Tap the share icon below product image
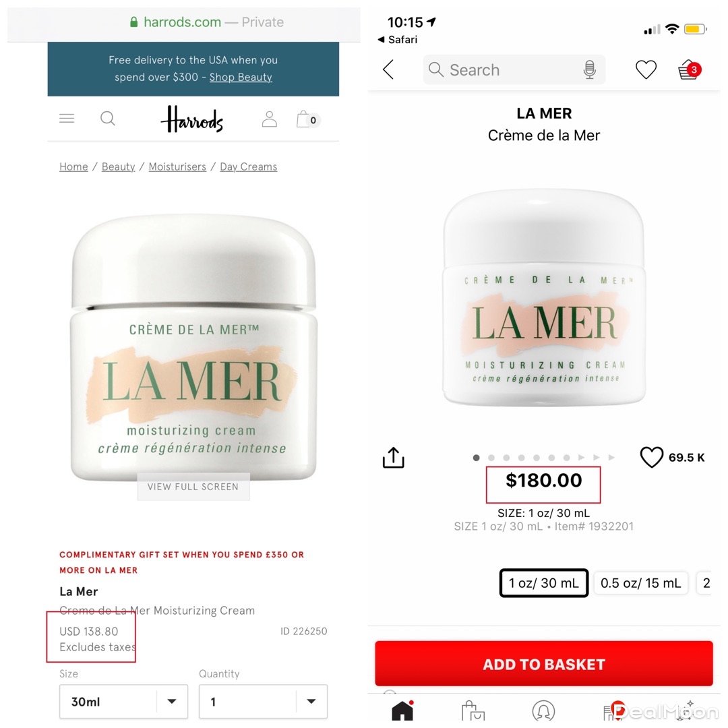 [x=393, y=457]
